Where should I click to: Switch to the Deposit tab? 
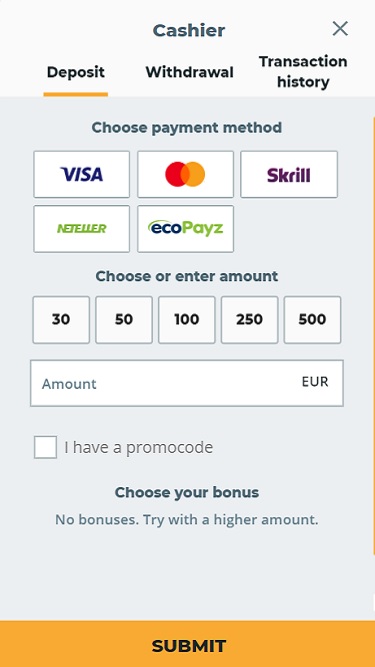pyautogui.click(x=76, y=72)
